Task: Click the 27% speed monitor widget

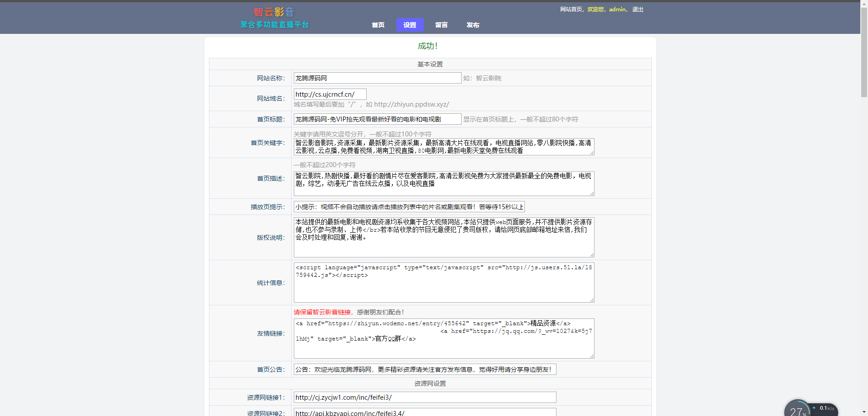Action: (x=797, y=409)
